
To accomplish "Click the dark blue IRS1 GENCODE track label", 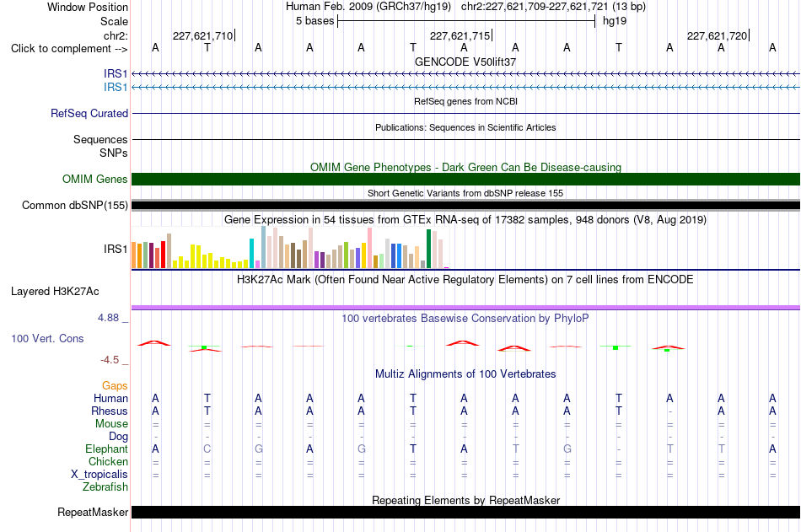I will click(x=116, y=74).
